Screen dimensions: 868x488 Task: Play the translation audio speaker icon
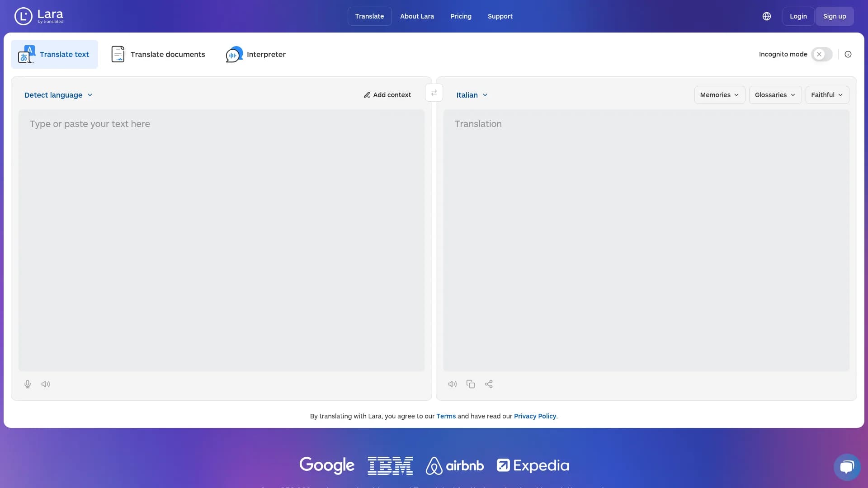click(x=453, y=384)
